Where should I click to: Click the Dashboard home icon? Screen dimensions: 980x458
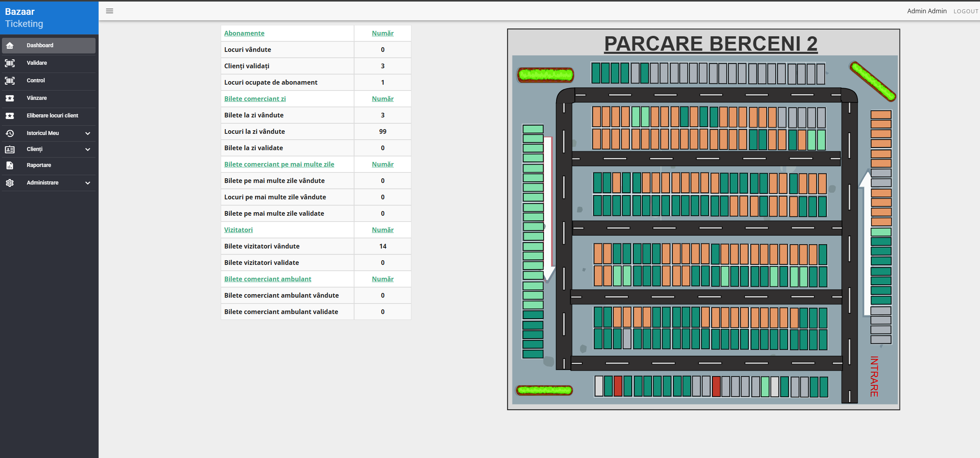coord(10,46)
